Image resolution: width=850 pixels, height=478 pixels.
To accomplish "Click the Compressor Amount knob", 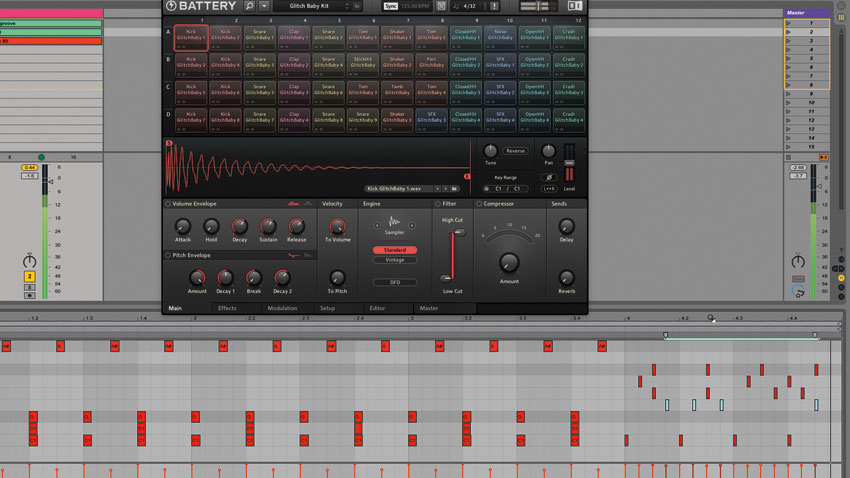I will [508, 263].
